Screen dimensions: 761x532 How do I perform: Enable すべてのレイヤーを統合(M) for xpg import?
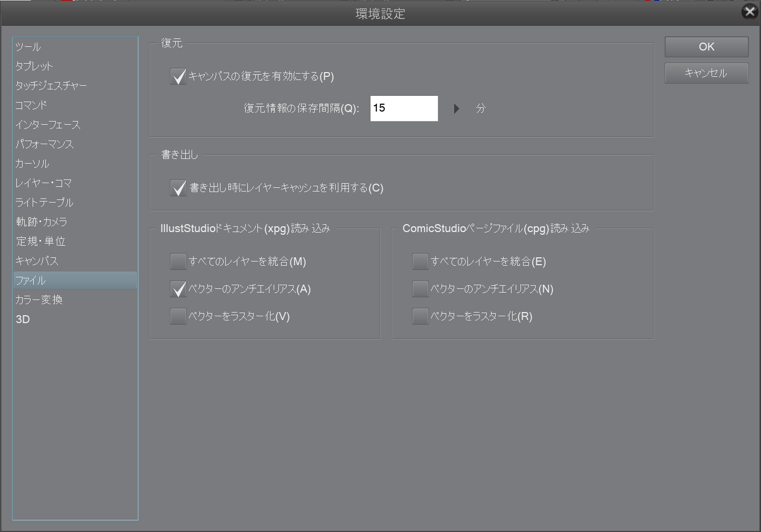(178, 262)
